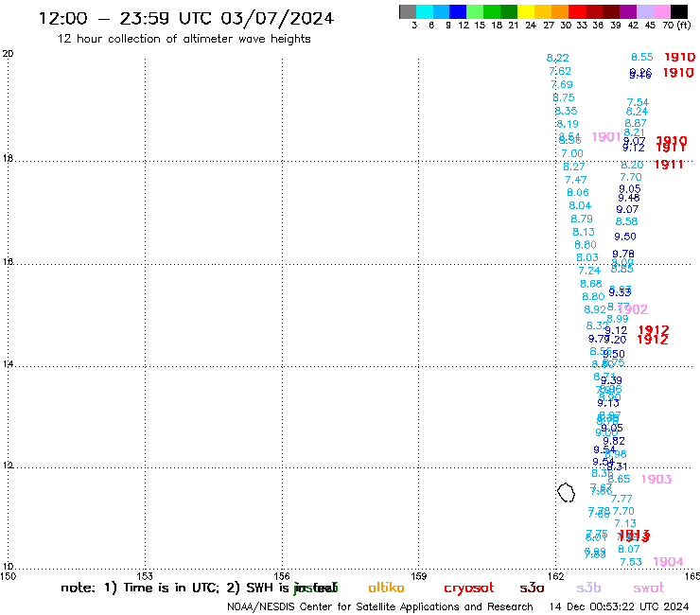This screenshot has height=615, width=700.
Task: Select the 'cryosat' satellite legend label
Action: click(x=469, y=589)
